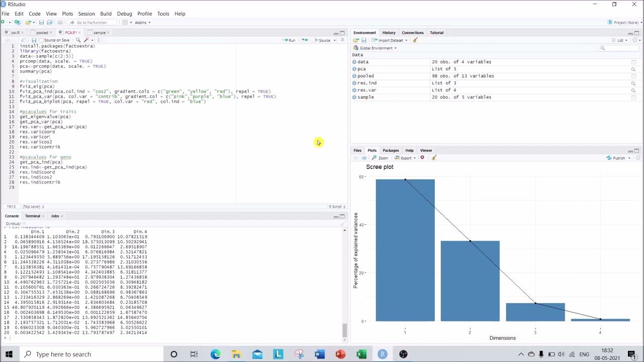The image size is (644, 362).
Task: Click the console vertical scrollbar thumb
Action: pyautogui.click(x=345, y=331)
